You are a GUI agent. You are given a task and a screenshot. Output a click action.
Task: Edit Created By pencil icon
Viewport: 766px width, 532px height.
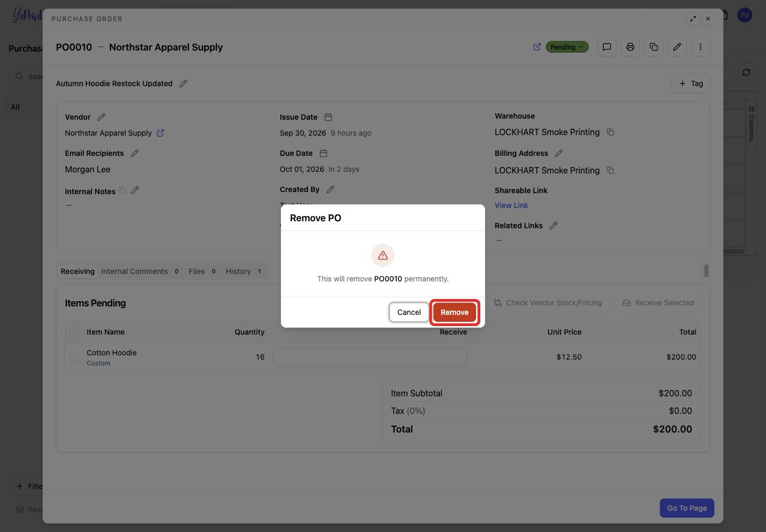coord(330,189)
